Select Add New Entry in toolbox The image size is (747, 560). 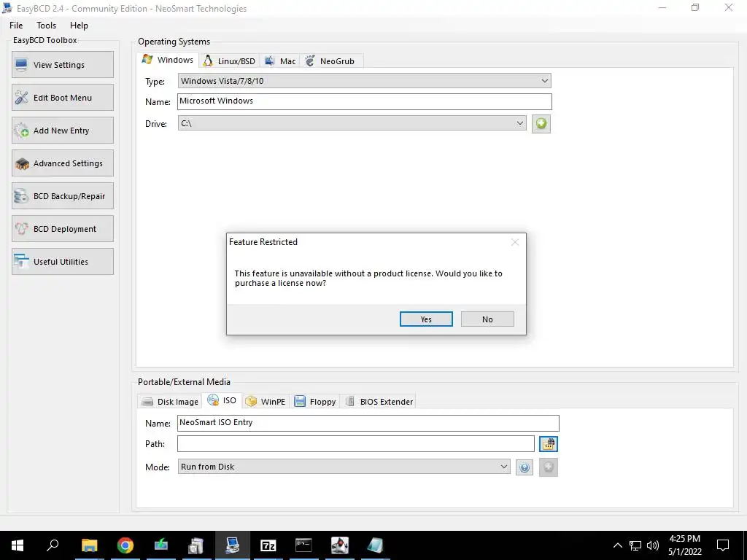pos(63,131)
